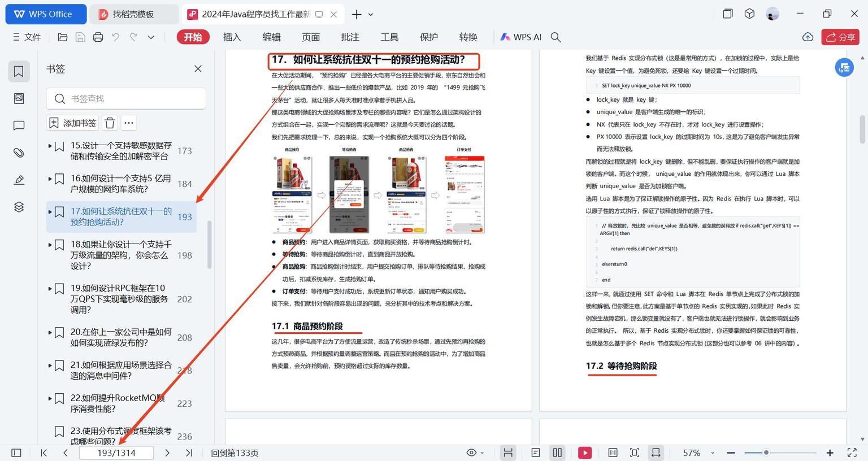Image resolution: width=868 pixels, height=461 pixels.
Task: Click the print icon in toolbar
Action: pyautogui.click(x=98, y=37)
